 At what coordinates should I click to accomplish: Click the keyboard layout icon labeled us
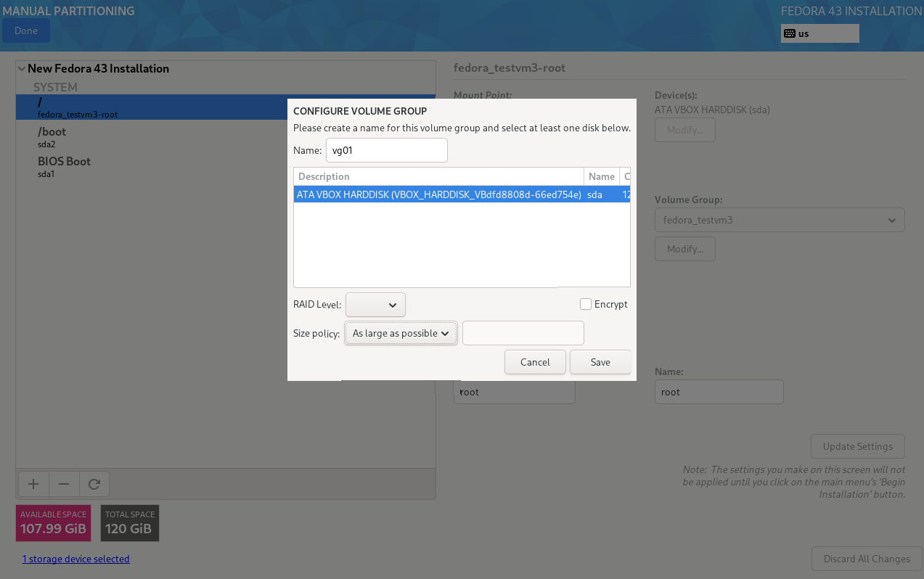(790, 33)
